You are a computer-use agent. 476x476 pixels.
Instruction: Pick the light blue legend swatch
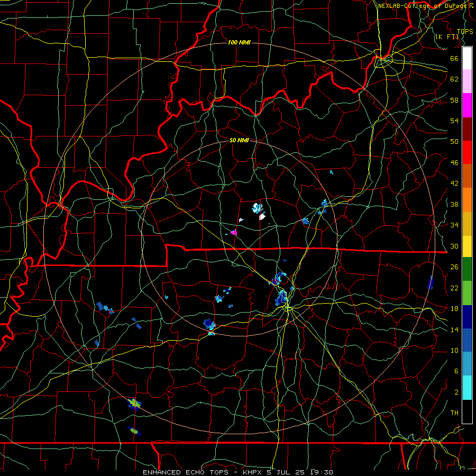[x=467, y=363]
